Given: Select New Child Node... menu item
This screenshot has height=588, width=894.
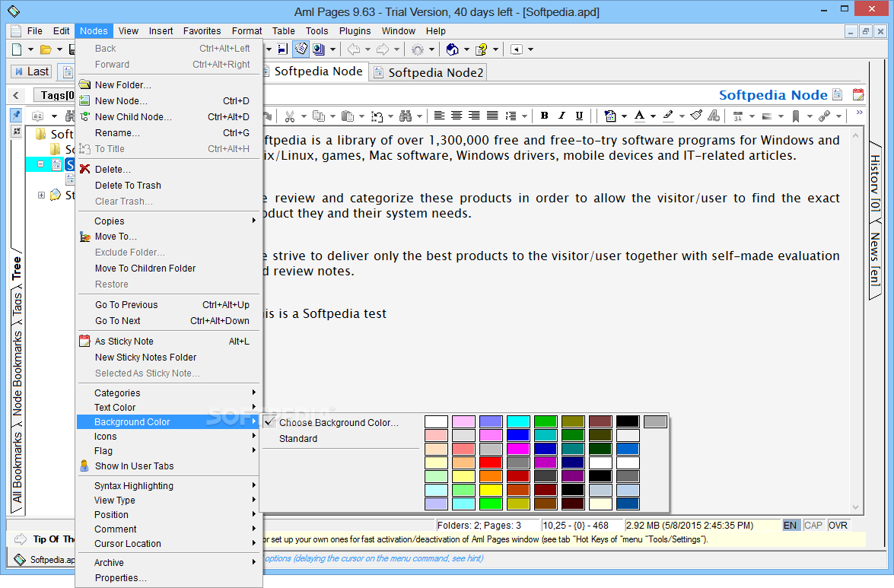Looking at the screenshot, I should tap(168, 117).
